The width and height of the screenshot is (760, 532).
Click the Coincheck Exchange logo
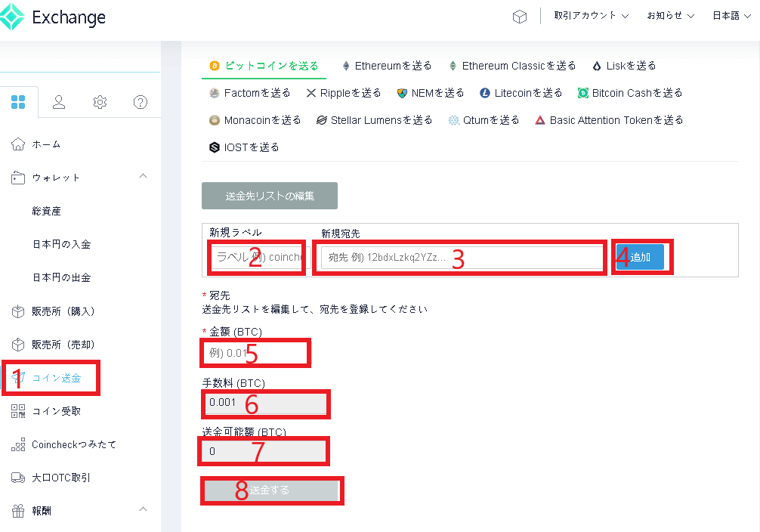(x=53, y=17)
